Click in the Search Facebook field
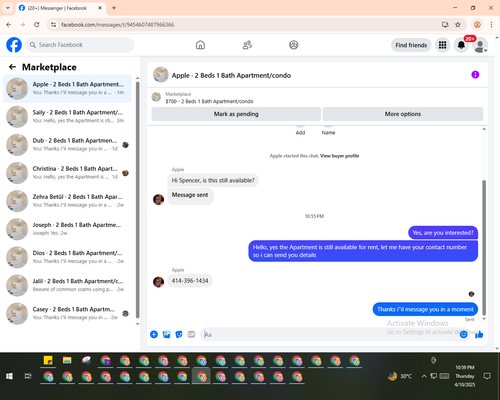Image resolution: width=500 pixels, height=400 pixels. [80, 45]
